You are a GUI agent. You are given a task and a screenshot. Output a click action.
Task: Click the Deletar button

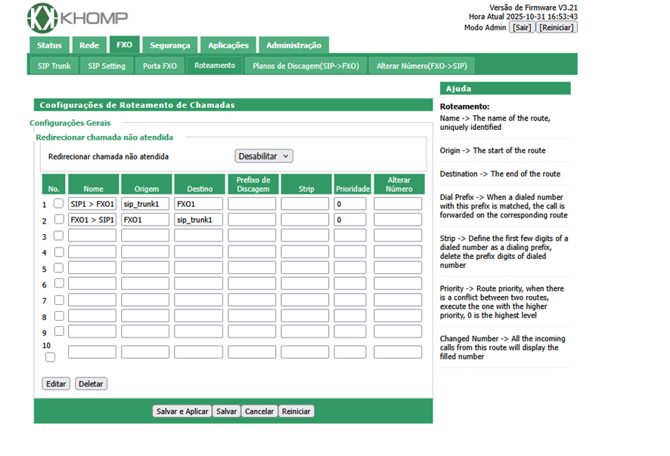click(91, 384)
